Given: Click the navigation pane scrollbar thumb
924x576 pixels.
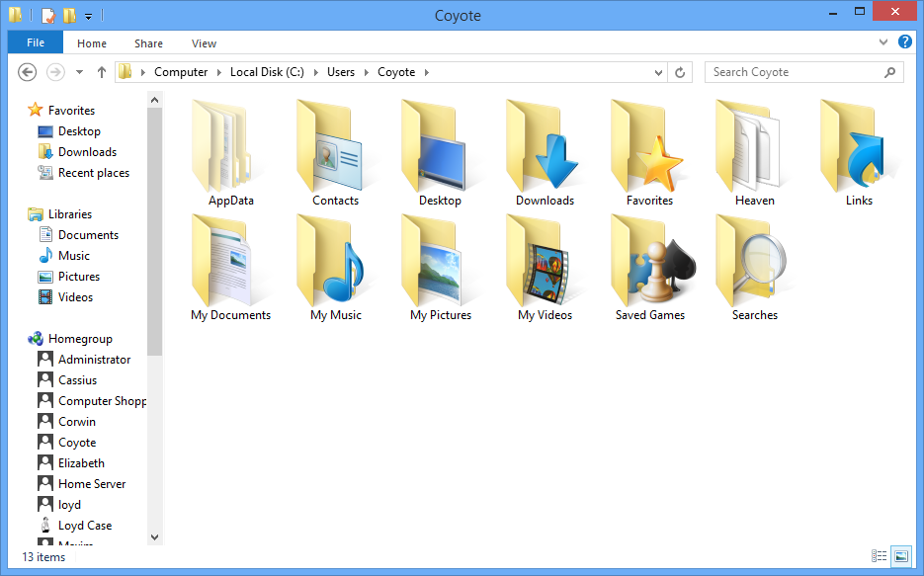Looking at the screenshot, I should click(154, 232).
